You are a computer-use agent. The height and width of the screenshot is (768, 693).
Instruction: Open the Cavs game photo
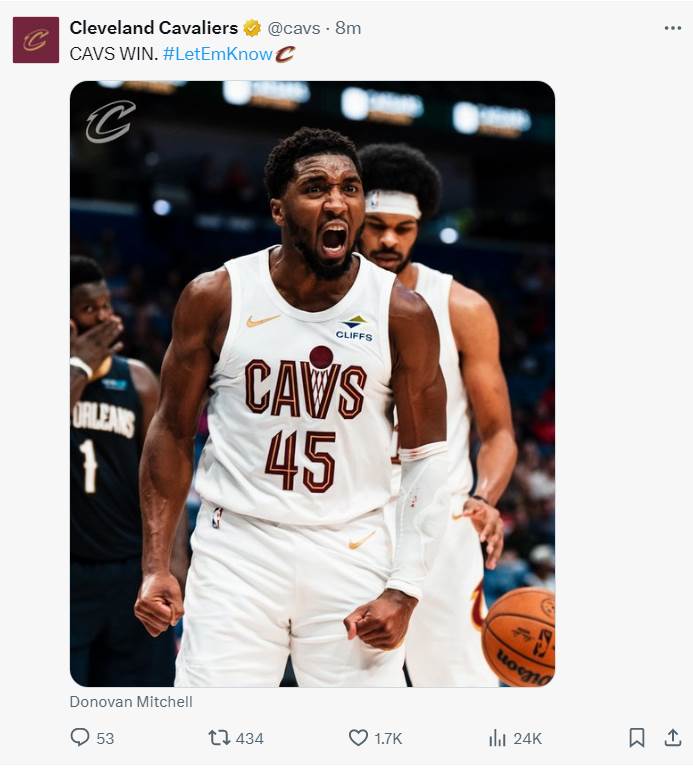(312, 384)
